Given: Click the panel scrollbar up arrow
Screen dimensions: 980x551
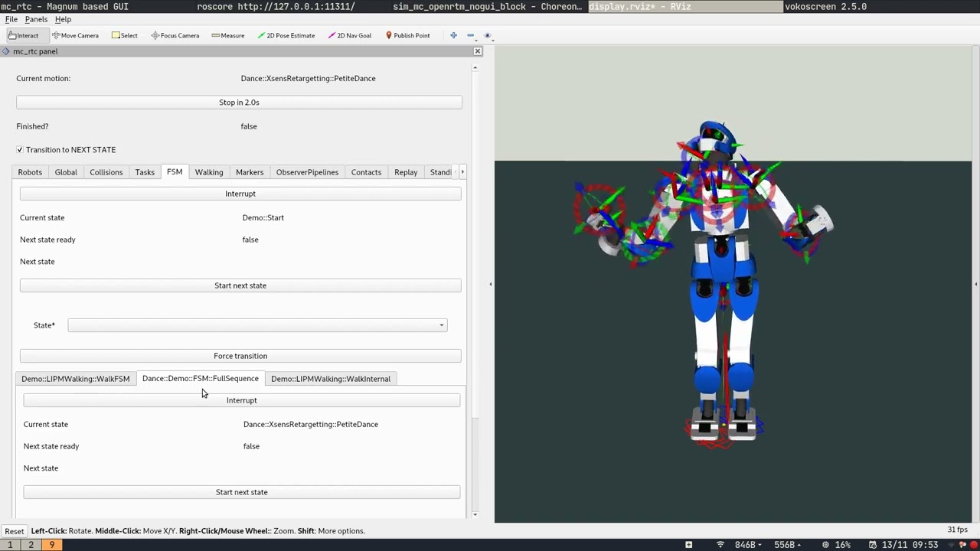Looking at the screenshot, I should tap(475, 68).
